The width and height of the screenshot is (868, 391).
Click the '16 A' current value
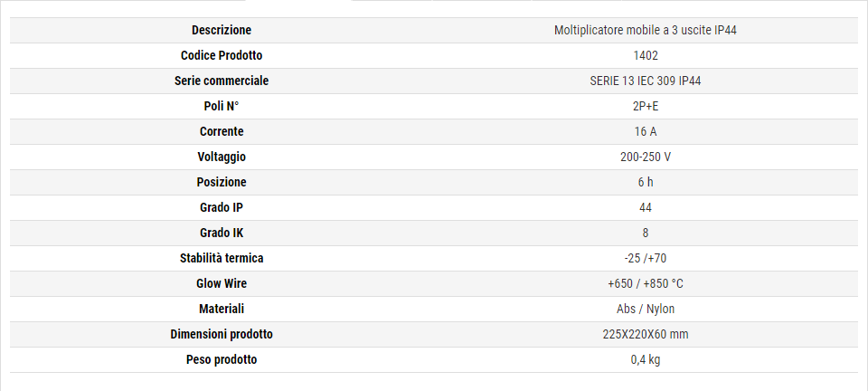(646, 132)
